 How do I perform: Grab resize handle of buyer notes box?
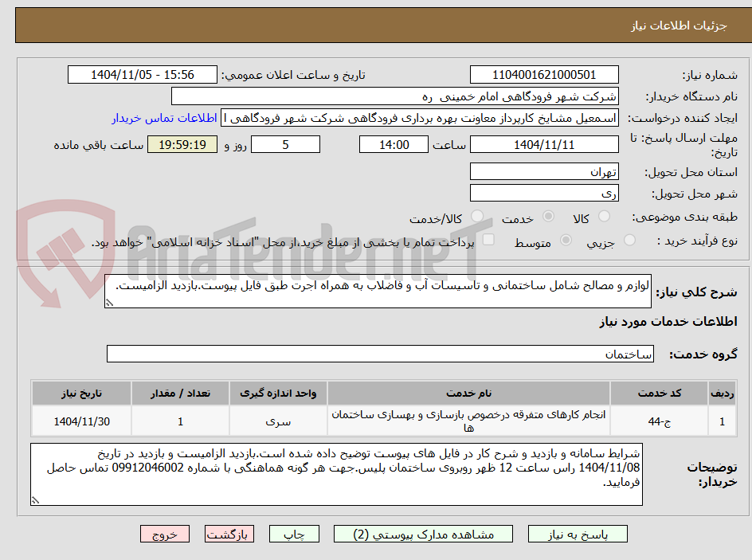pyautogui.click(x=35, y=500)
